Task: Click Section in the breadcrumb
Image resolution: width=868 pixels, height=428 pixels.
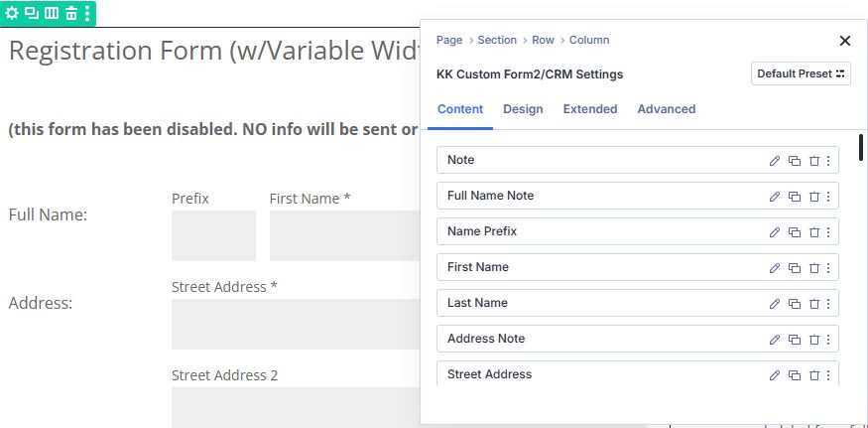Action: [x=497, y=41]
